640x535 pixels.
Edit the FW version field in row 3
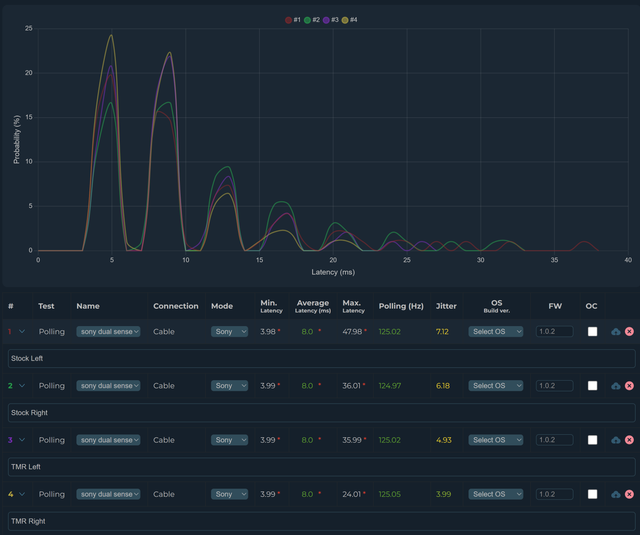[x=554, y=440]
